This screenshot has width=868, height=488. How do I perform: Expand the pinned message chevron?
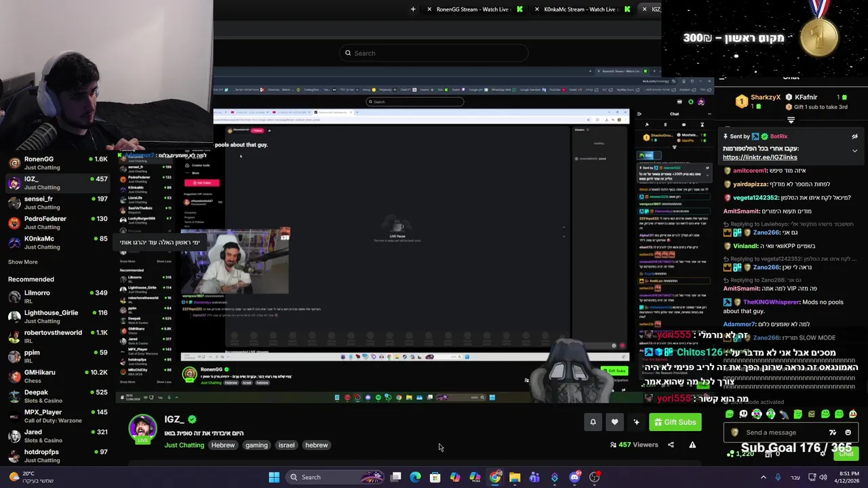click(854, 150)
